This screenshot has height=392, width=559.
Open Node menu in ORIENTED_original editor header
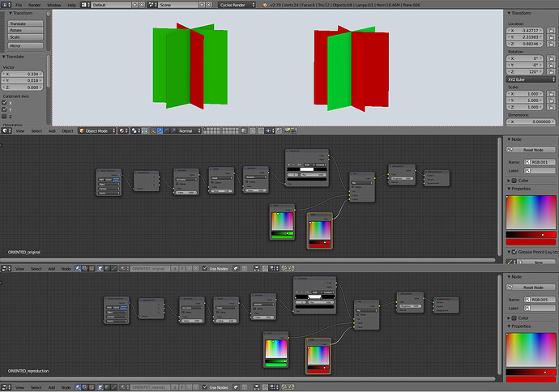(66, 268)
